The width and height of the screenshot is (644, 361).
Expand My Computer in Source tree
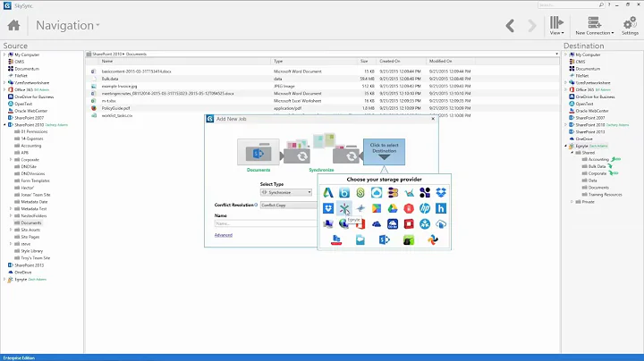tap(4, 55)
